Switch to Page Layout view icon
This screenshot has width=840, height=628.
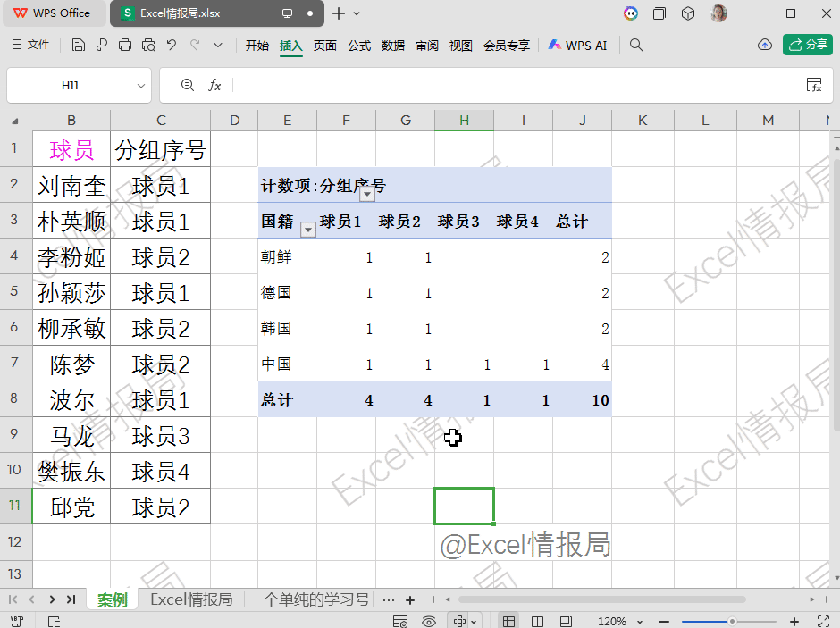(x=537, y=621)
